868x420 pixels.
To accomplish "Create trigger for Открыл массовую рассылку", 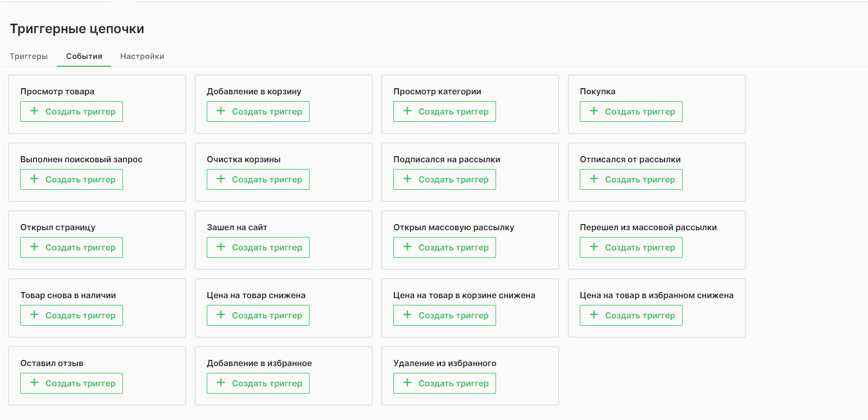I will pos(444,248).
